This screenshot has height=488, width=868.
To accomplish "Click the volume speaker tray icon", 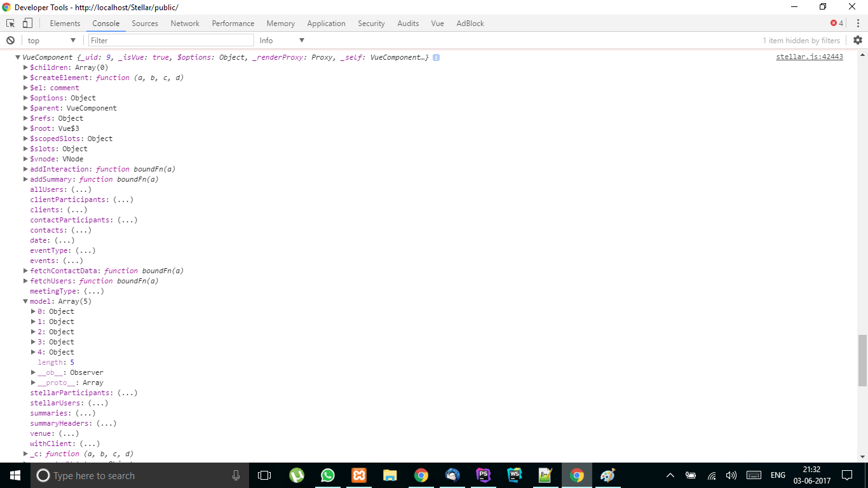I will [x=731, y=475].
